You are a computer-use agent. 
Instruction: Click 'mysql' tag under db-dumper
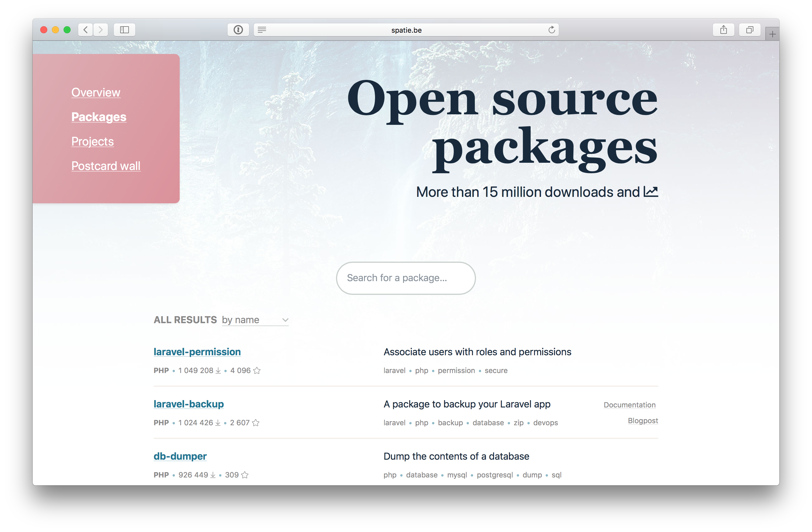[457, 475]
